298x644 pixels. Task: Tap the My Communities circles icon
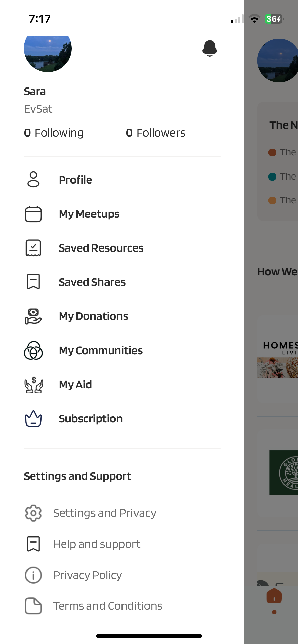[33, 350]
